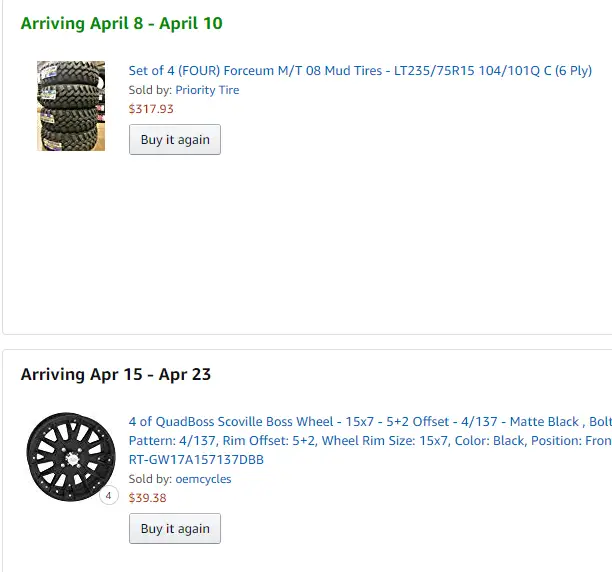Click the Matte Black text in wheel title

(x=544, y=422)
